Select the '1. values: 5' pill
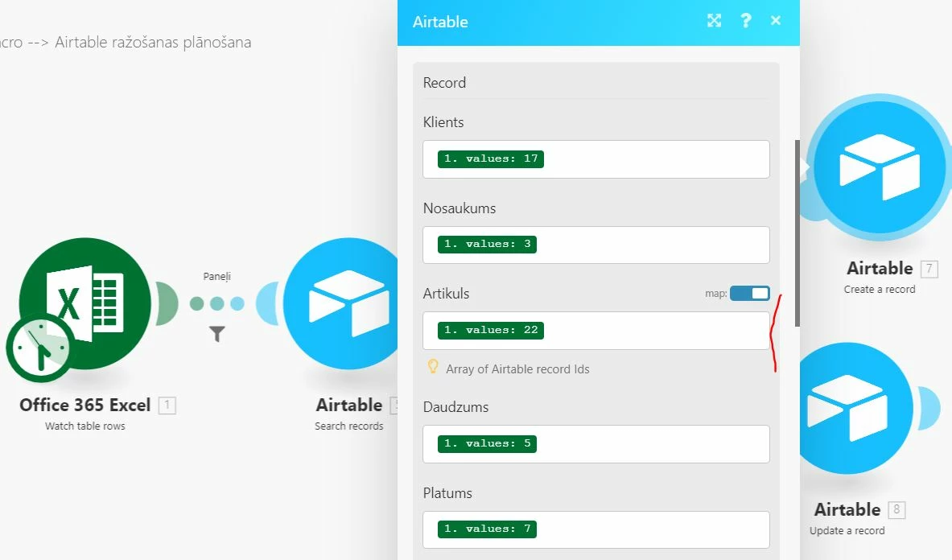The height and width of the screenshot is (560, 952). 487,443
